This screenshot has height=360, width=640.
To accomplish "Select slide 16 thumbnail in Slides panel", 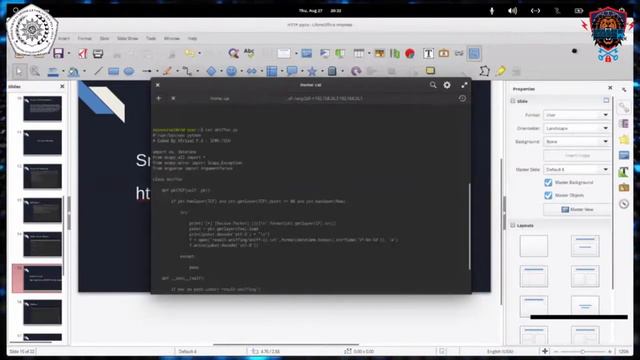I will pyautogui.click(x=42, y=312).
